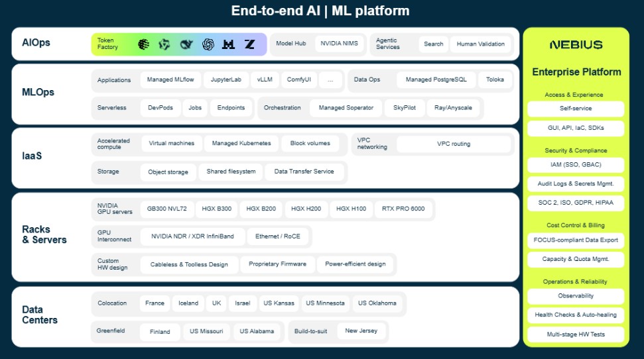Screen dimensions: 644x359
Task: Select Ethernet / RoCE
Action: point(278,236)
